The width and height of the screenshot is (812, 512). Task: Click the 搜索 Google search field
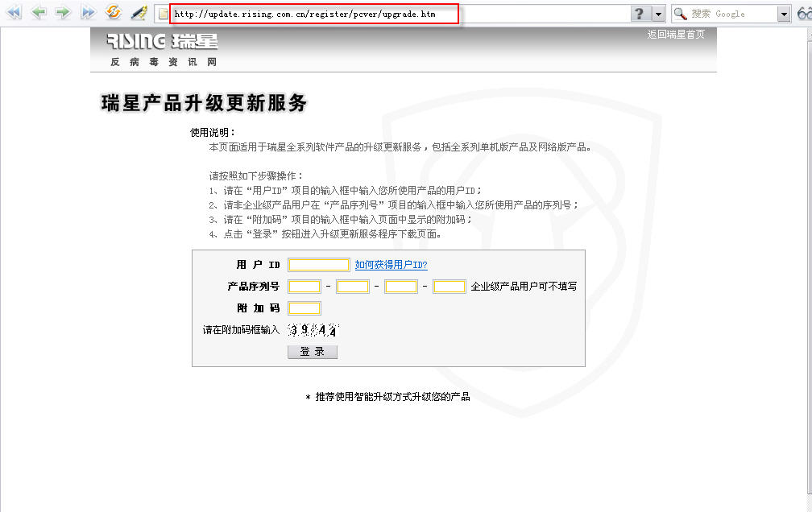[733, 14]
